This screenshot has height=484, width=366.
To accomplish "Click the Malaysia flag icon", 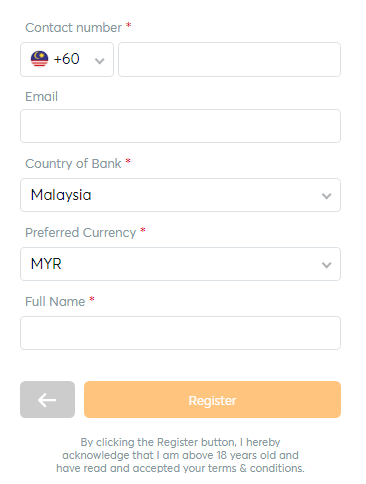I will [x=39, y=59].
